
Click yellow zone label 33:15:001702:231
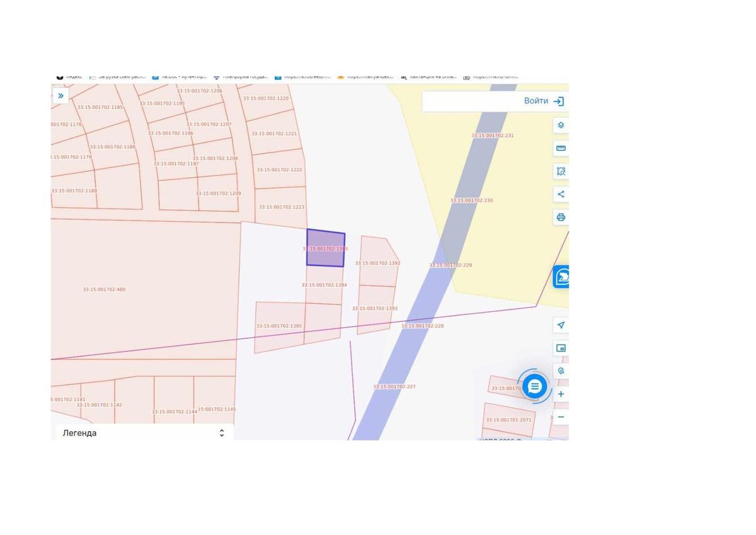(493, 135)
